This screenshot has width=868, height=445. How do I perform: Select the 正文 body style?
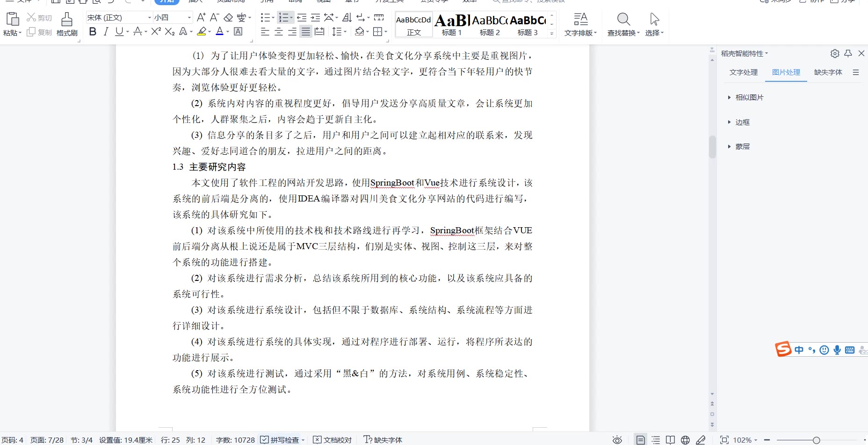[x=413, y=24]
